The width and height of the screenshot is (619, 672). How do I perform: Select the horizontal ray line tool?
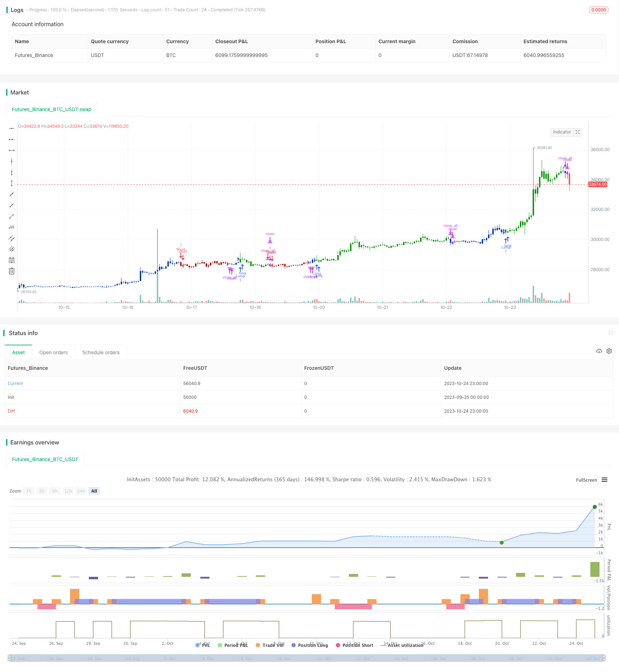coord(12,139)
